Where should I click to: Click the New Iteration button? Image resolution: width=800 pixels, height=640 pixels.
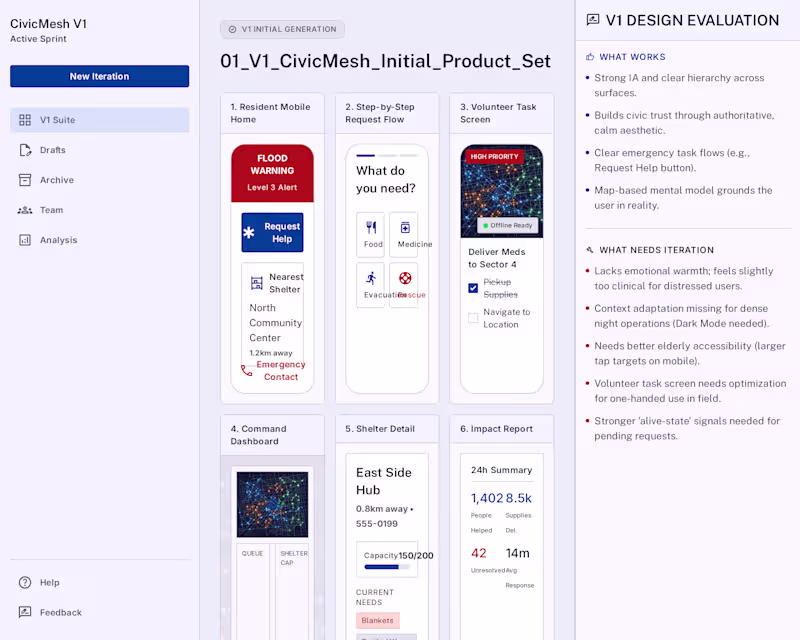click(99, 76)
